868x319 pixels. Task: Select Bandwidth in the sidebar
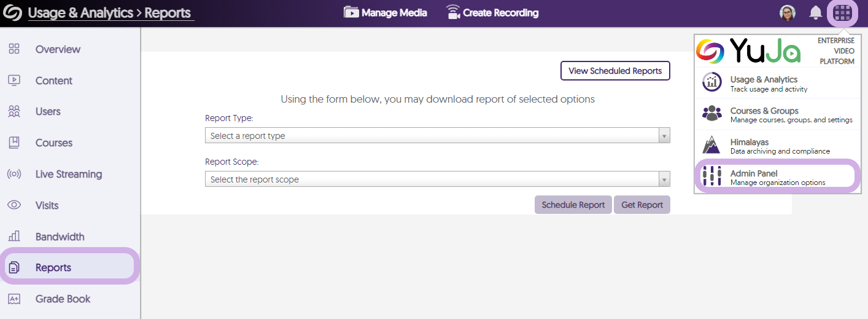60,237
